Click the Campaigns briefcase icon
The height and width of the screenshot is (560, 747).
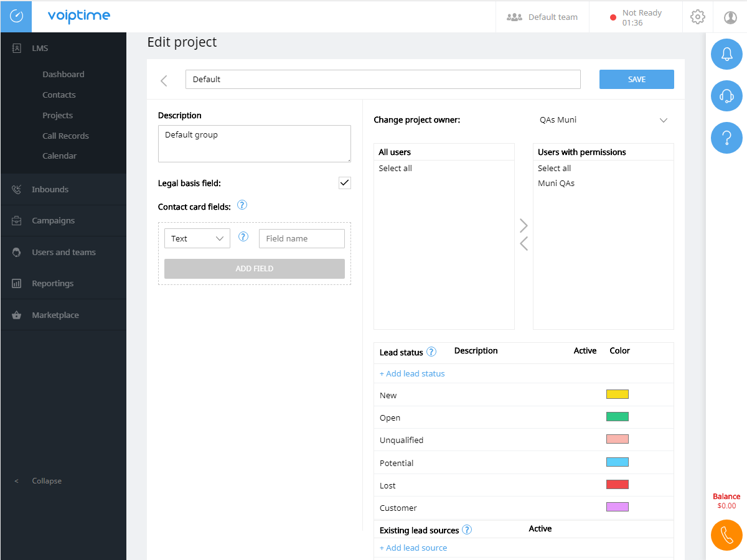coord(17,220)
